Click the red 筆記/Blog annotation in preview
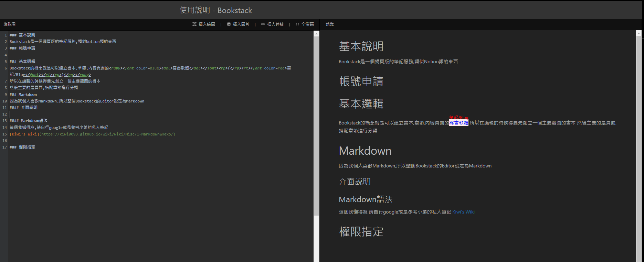 [x=459, y=118]
